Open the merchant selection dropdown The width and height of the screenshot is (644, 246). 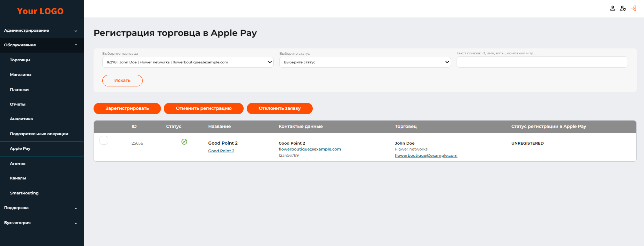pyautogui.click(x=188, y=62)
